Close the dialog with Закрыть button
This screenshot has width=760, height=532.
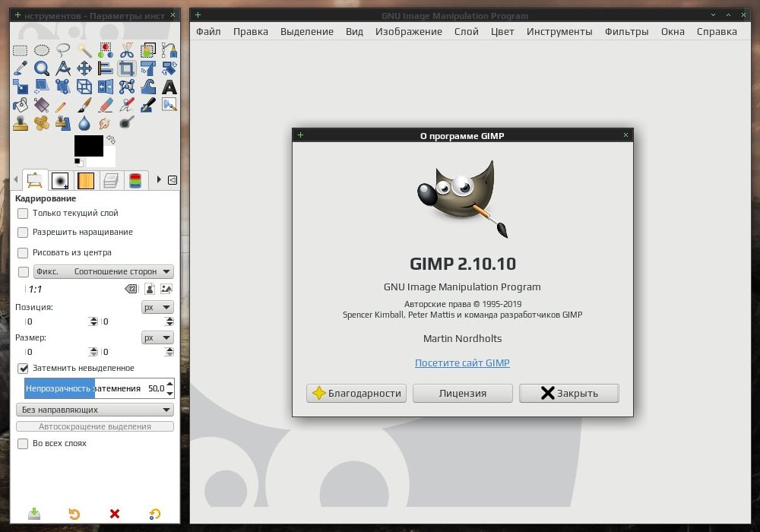pyautogui.click(x=569, y=393)
